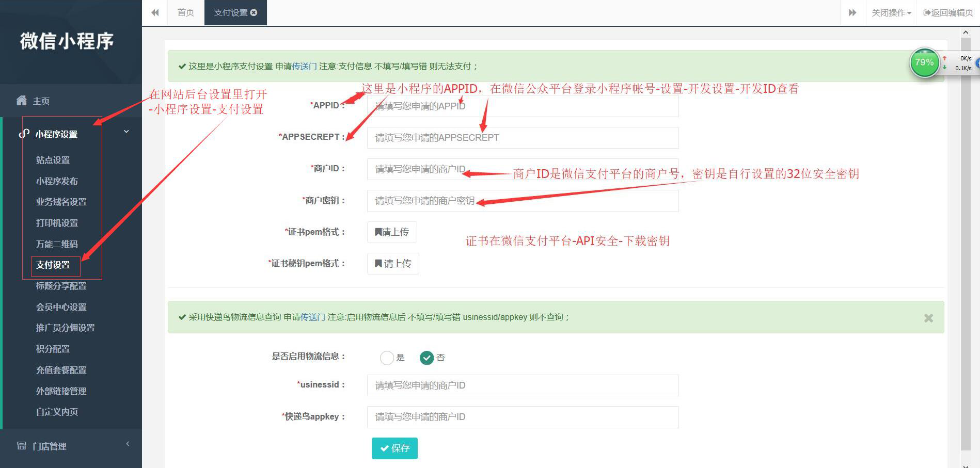Click the scrollbar up arrow
The height and width of the screenshot is (468, 980).
[966, 32]
